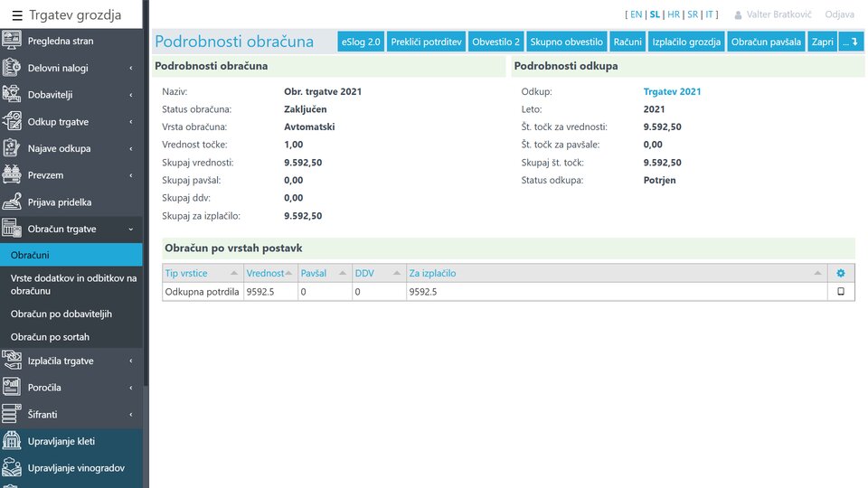Select Obračun po dobaviteljih menu item
This screenshot has width=868, height=488.
tap(61, 314)
